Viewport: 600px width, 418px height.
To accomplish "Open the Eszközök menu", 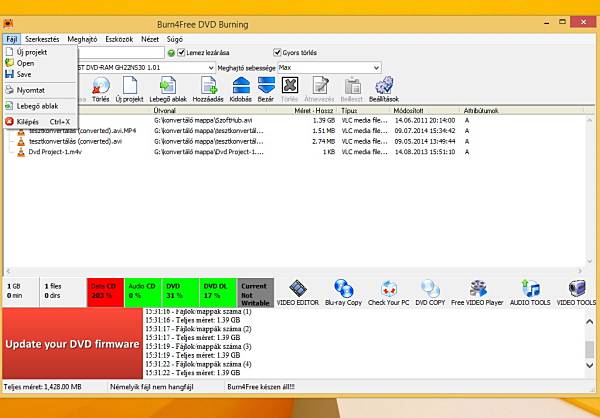I will click(119, 39).
